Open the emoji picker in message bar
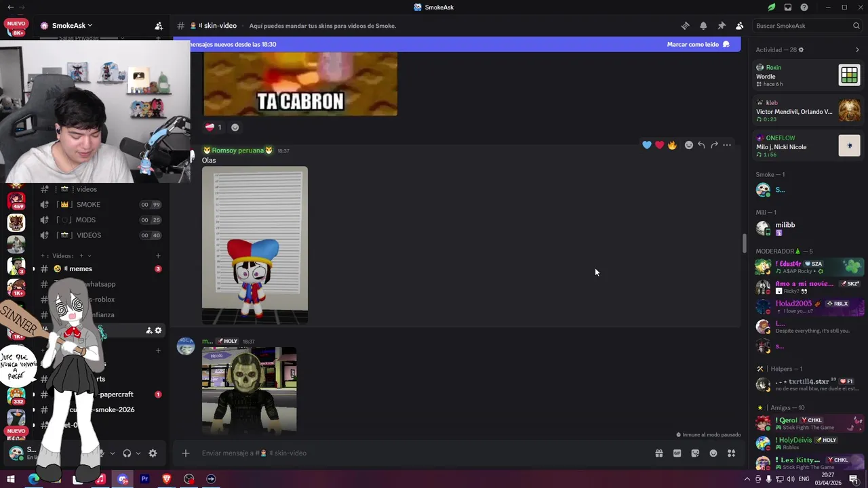 (x=713, y=453)
